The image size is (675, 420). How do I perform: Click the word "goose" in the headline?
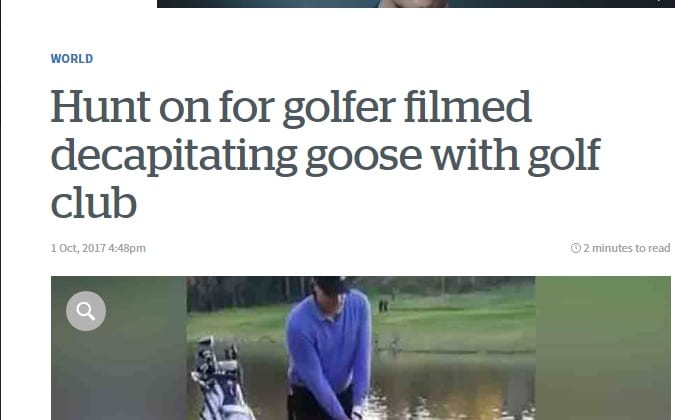(x=364, y=156)
